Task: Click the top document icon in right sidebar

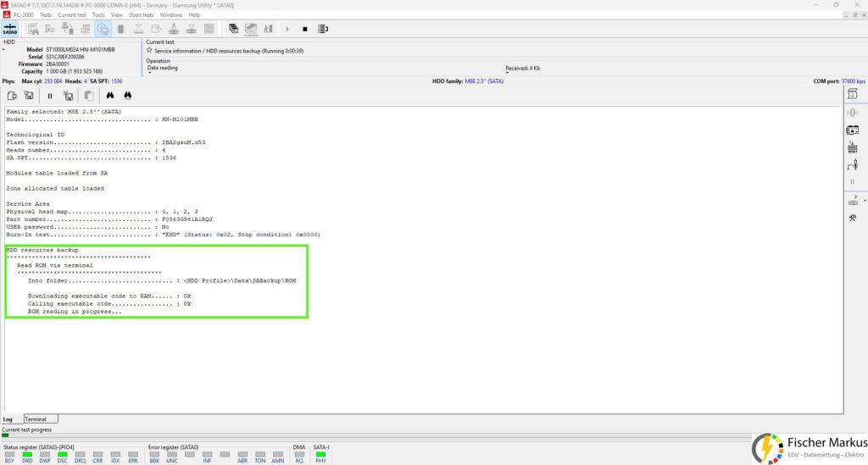Action: click(x=853, y=95)
